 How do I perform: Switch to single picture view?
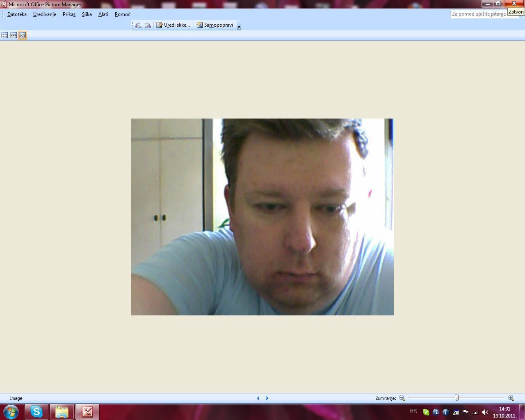[23, 35]
